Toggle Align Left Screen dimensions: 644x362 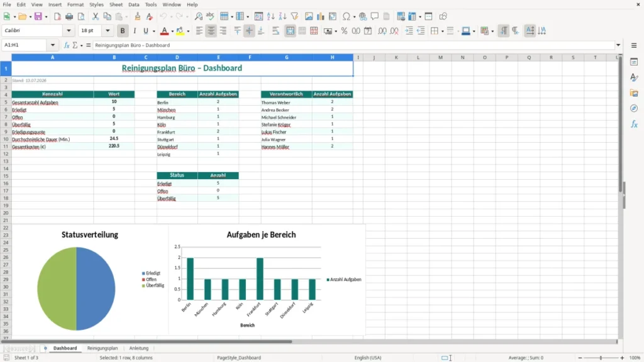[x=199, y=31]
